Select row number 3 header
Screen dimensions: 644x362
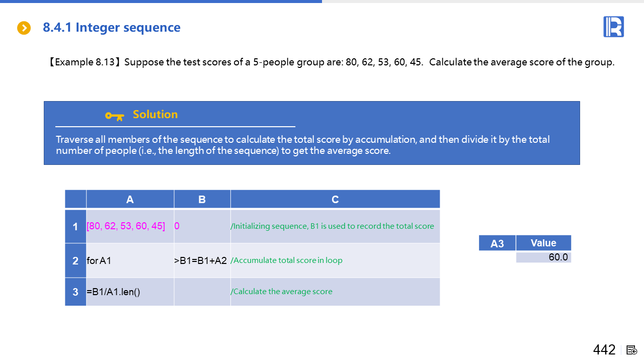(x=75, y=292)
